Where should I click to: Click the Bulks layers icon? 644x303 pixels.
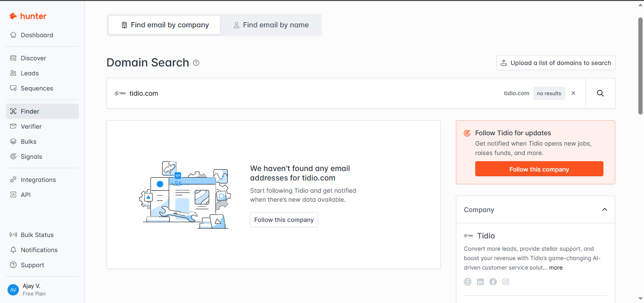[x=13, y=141]
